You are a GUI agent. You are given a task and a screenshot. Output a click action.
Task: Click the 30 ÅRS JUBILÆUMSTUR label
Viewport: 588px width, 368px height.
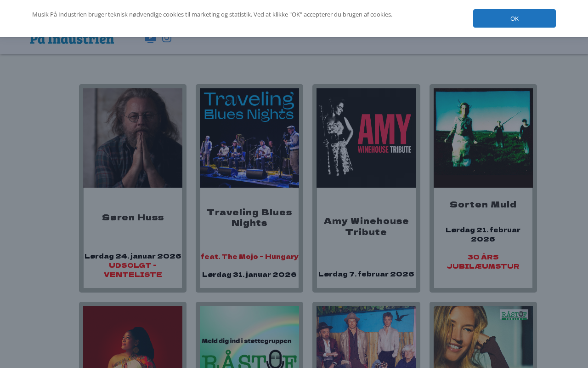(483, 262)
